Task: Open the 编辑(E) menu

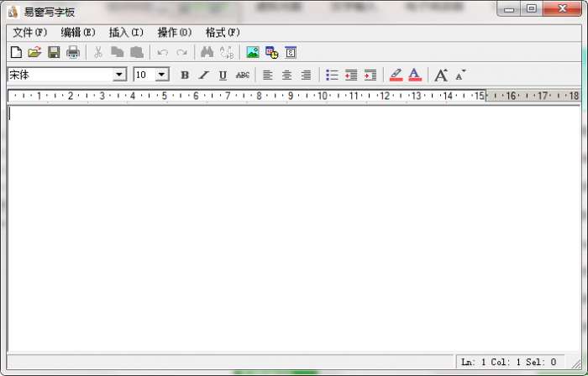Action: 78,33
